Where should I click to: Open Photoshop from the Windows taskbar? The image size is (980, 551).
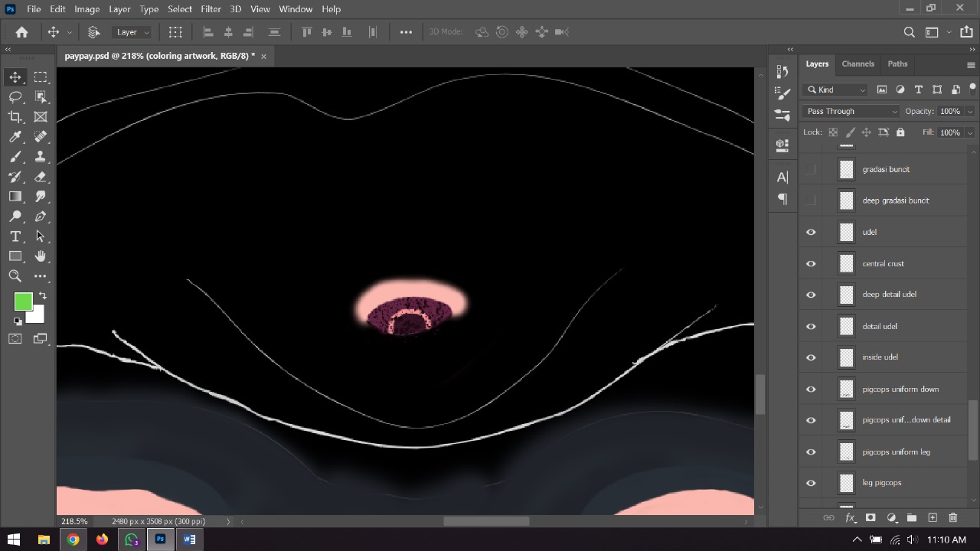(160, 540)
